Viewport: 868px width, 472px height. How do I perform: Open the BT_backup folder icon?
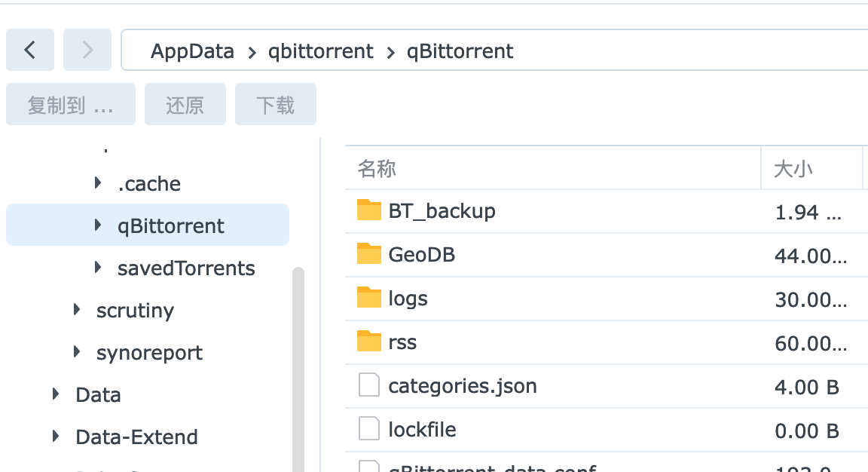(368, 210)
